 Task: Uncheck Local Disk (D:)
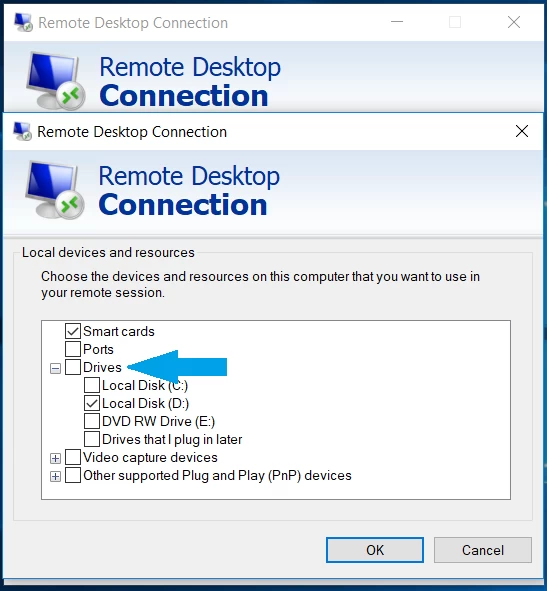coord(92,403)
